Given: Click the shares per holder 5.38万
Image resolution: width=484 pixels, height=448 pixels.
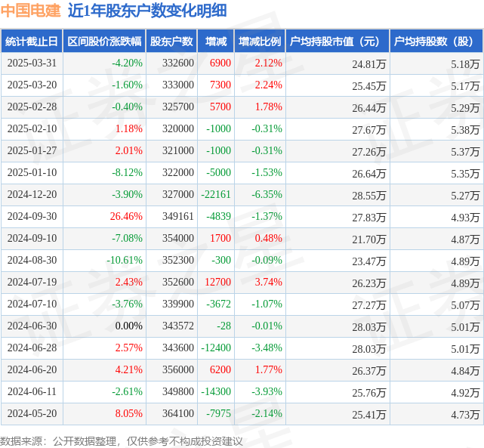Looking at the screenshot, I should (x=465, y=130).
